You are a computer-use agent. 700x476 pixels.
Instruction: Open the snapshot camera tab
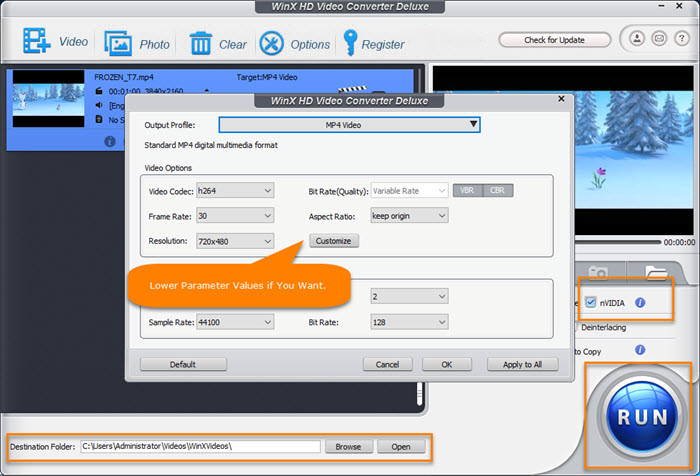click(598, 271)
